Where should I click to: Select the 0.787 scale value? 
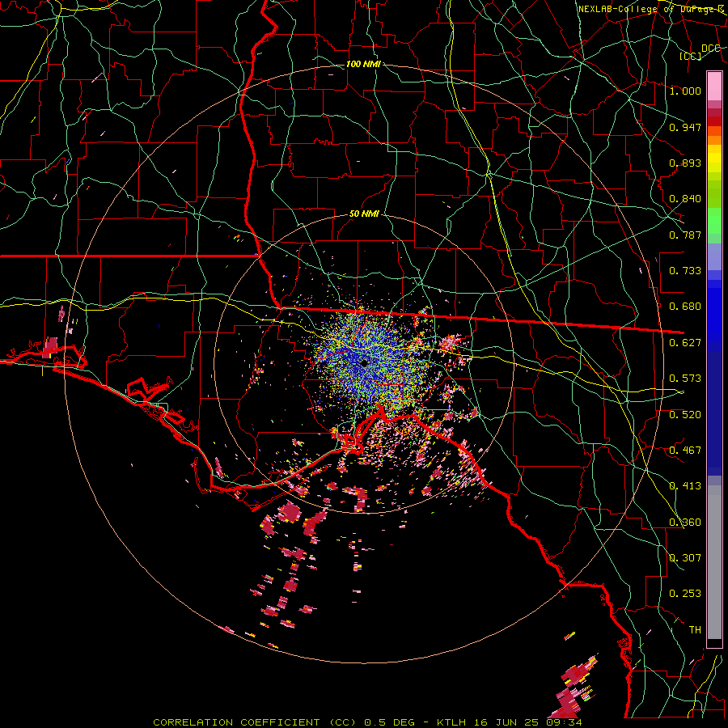click(685, 235)
